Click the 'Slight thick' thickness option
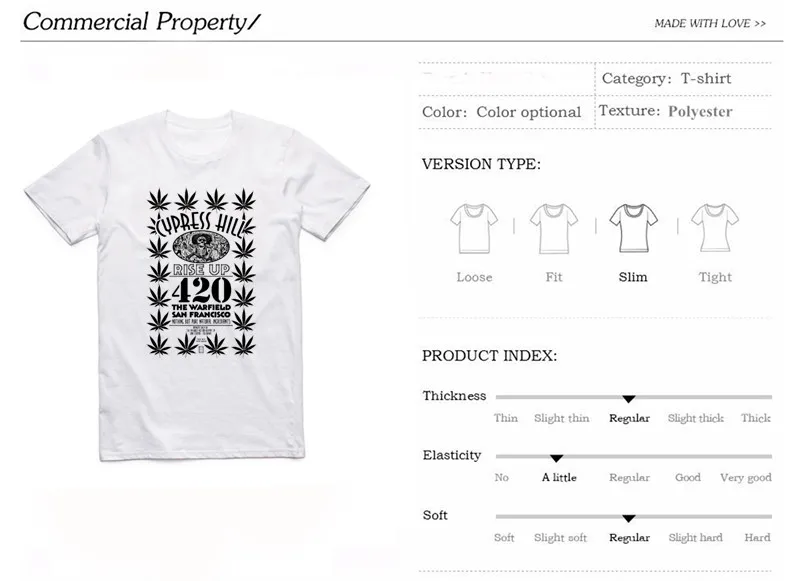 click(695, 418)
